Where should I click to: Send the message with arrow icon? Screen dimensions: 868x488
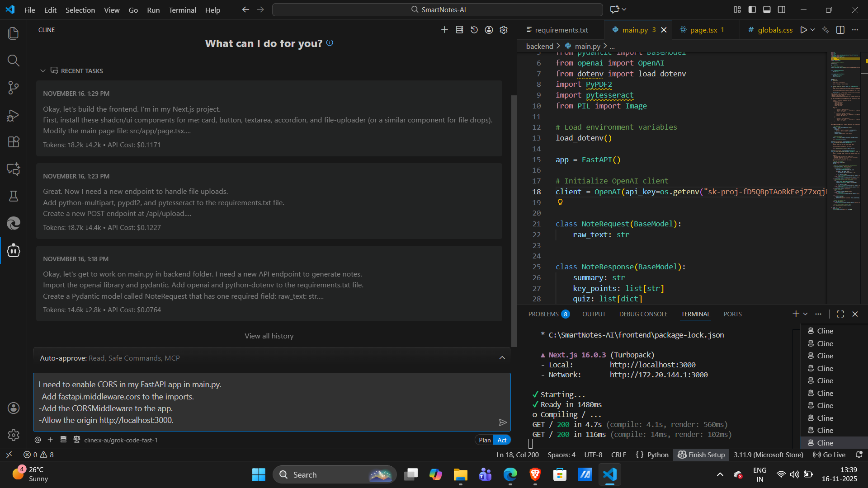point(503,422)
